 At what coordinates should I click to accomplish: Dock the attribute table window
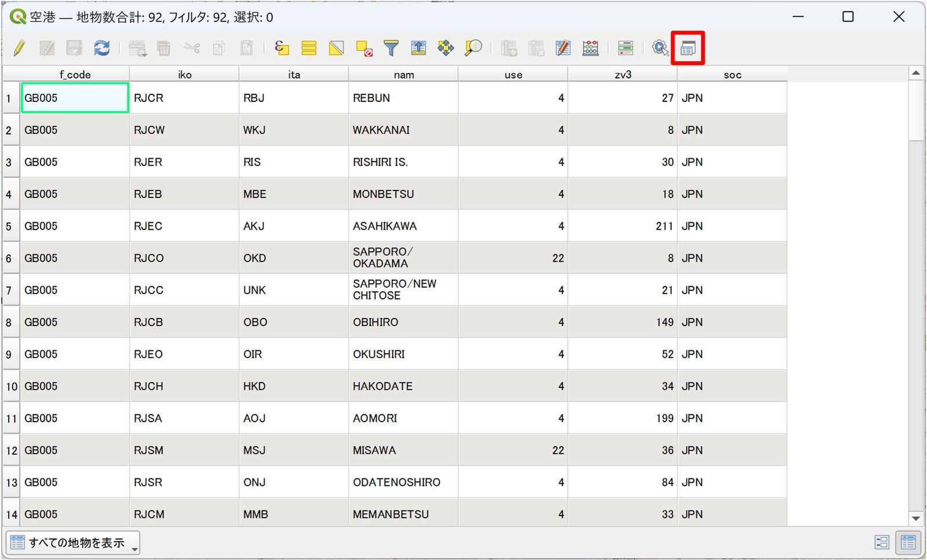[x=688, y=48]
